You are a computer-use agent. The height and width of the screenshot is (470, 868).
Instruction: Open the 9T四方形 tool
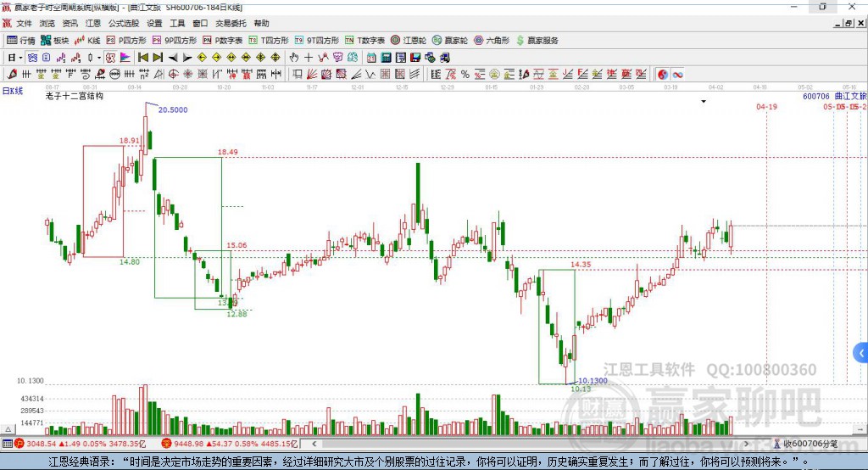(317, 40)
